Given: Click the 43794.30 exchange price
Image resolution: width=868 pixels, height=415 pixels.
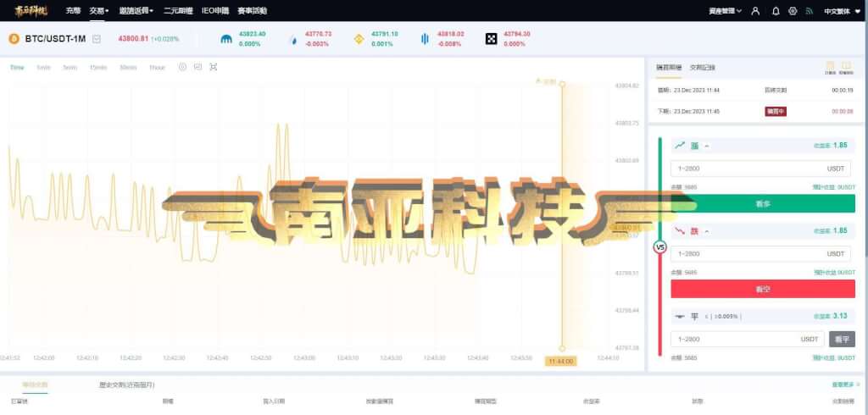Looking at the screenshot, I should (x=517, y=35).
